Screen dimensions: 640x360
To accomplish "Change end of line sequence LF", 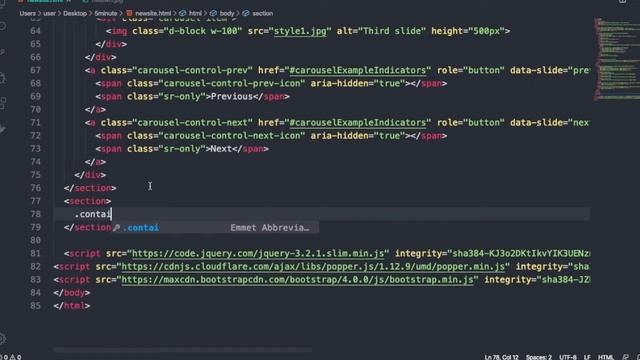I will click(587, 357).
